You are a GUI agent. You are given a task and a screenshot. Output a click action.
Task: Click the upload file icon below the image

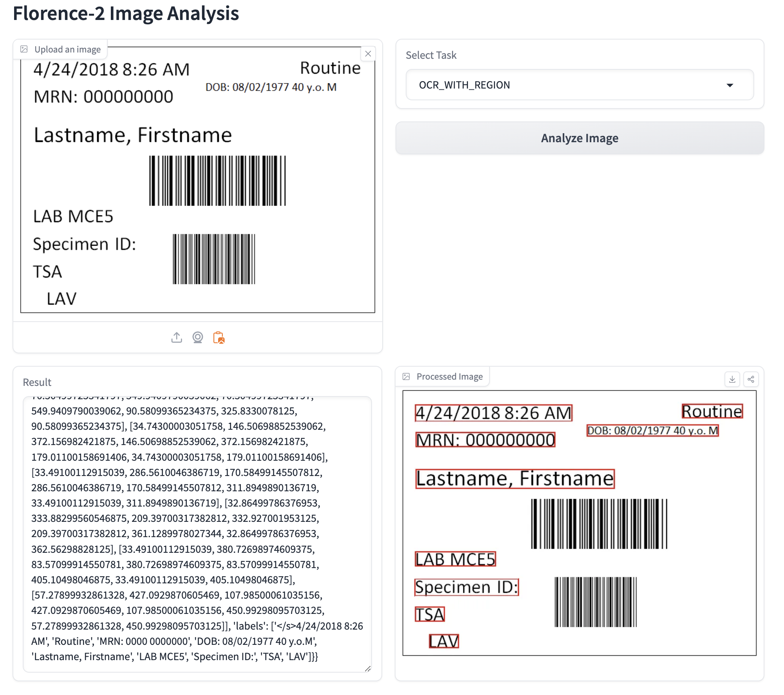177,337
